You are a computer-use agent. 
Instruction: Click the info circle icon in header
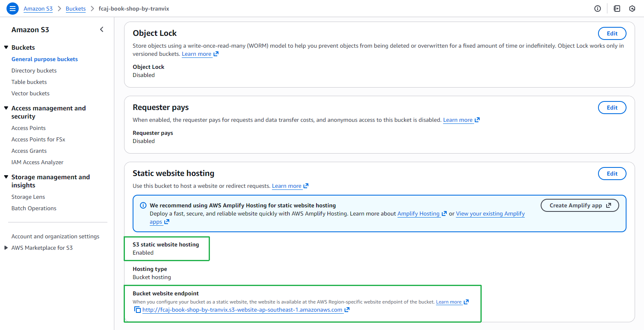(598, 9)
